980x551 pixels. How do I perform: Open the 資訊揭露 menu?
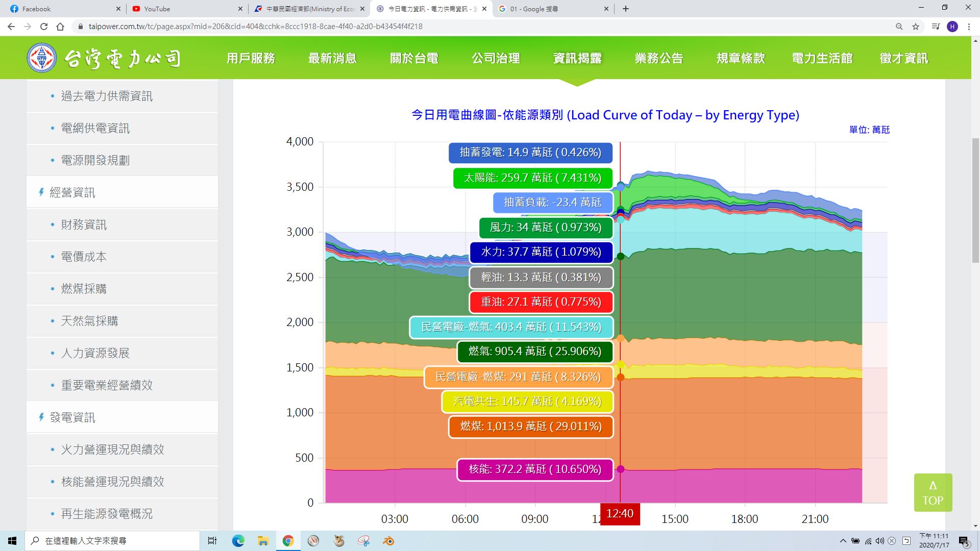pos(577,58)
